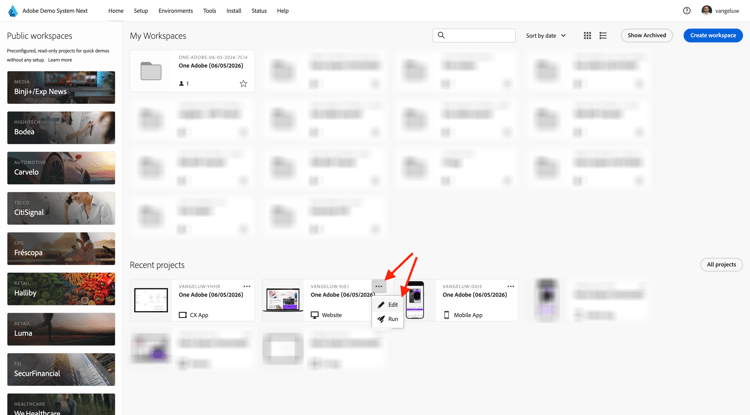The image size is (750, 415).
Task: Click the Show Archived button
Action: [647, 35]
